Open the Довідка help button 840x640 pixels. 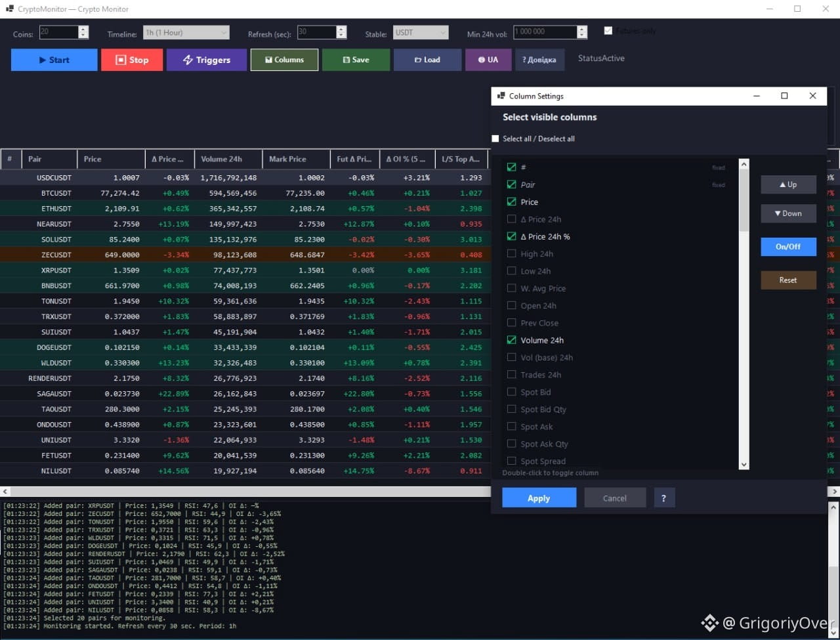pyautogui.click(x=539, y=60)
